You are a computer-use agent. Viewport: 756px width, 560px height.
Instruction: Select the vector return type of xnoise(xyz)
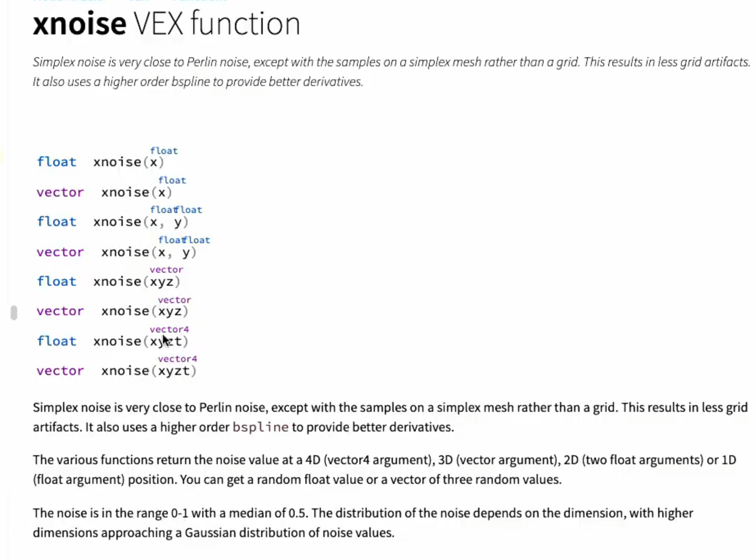[60, 311]
